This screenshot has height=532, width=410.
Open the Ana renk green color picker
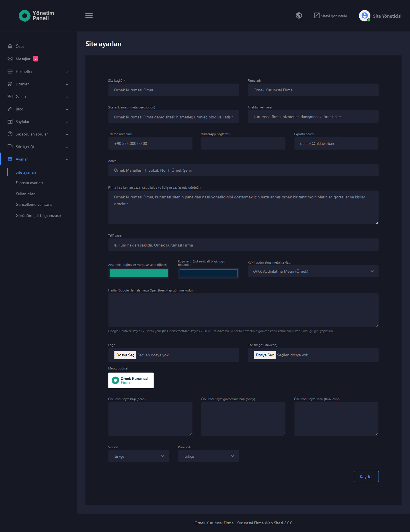139,273
